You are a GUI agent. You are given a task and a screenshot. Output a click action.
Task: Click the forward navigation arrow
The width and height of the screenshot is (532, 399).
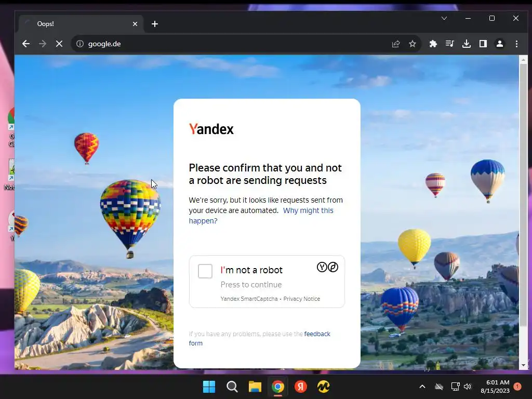(x=43, y=44)
